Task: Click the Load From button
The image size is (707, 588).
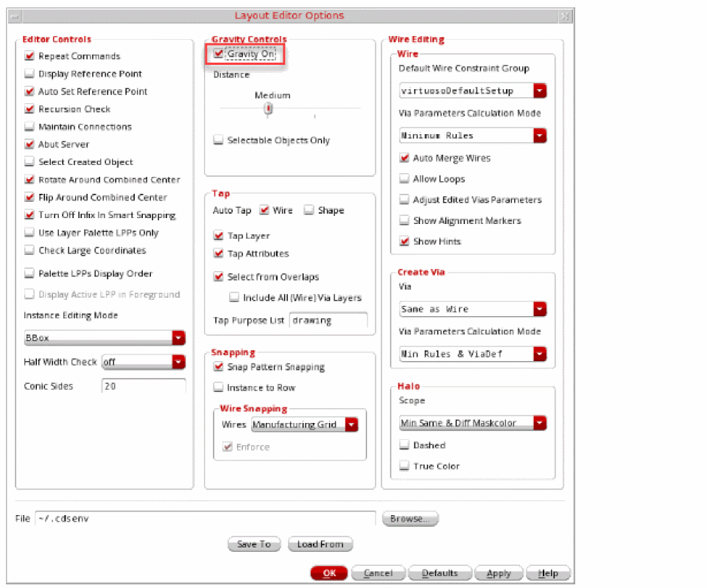Action: click(320, 545)
